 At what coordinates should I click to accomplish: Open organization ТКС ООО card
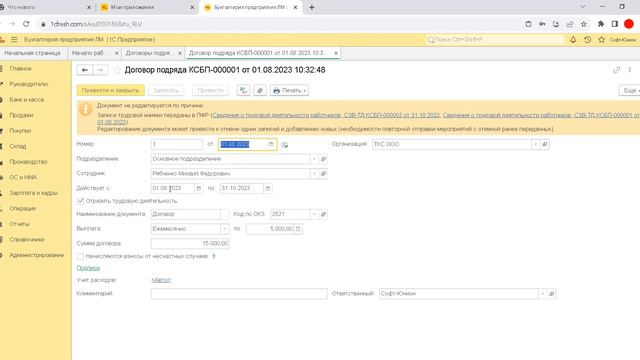coord(544,144)
